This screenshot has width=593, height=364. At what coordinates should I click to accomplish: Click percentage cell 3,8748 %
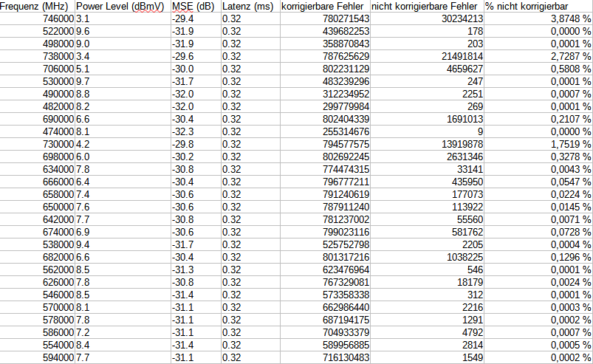[538, 19]
